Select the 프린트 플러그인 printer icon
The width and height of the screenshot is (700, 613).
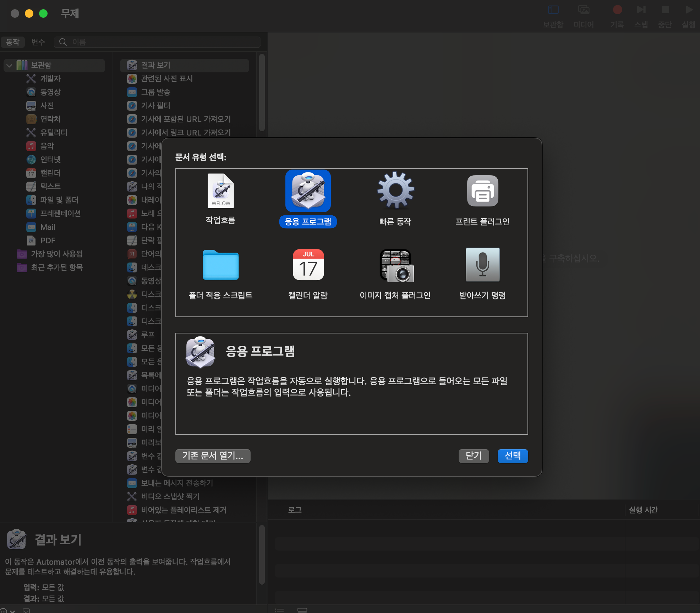482,191
